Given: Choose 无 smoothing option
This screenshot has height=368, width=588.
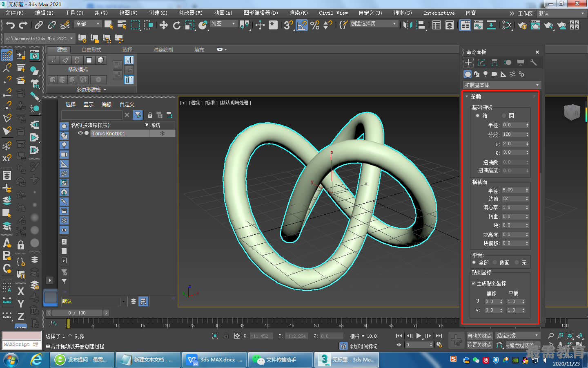Looking at the screenshot, I should [x=517, y=263].
